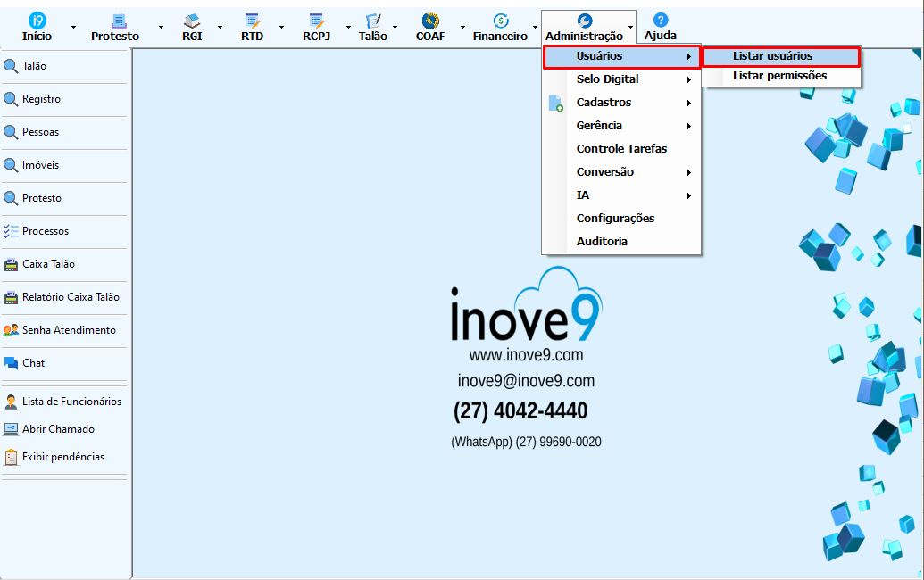This screenshot has width=924, height=580.
Task: Click the www.inove9.com website link
Action: 526,355
